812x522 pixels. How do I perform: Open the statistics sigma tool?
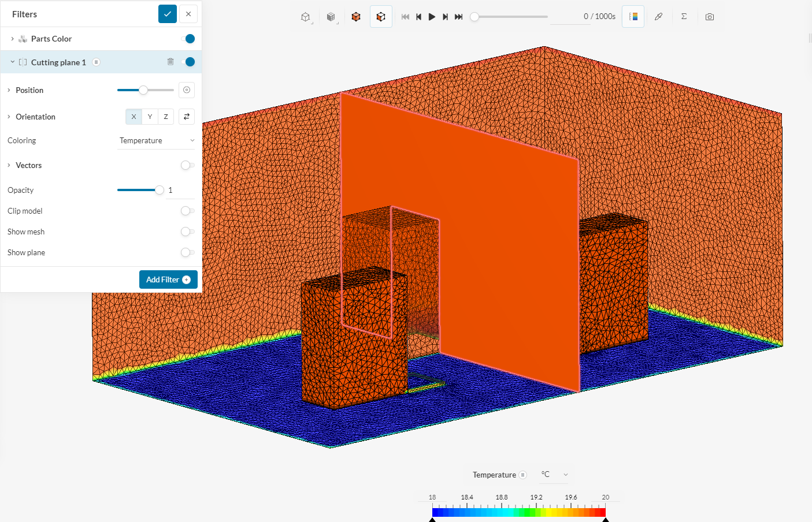pos(684,17)
